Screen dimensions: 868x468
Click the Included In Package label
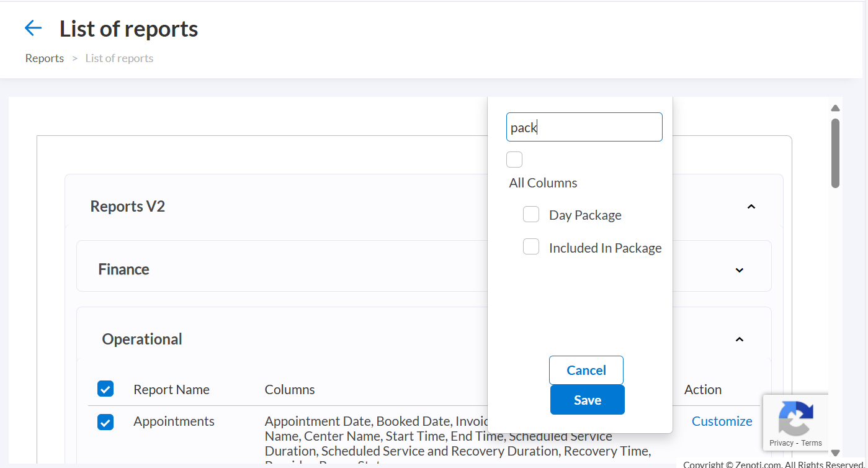point(606,248)
